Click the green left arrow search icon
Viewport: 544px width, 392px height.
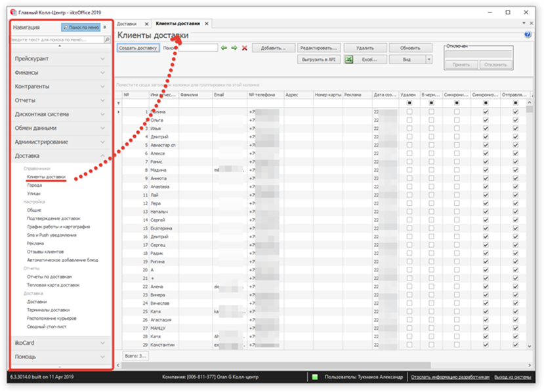(224, 48)
